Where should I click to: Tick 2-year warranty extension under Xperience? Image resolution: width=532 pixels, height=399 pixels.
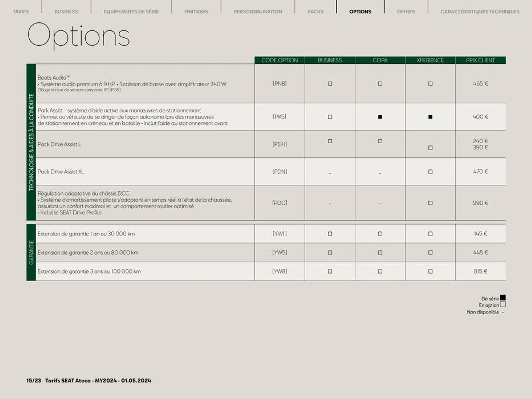(430, 253)
